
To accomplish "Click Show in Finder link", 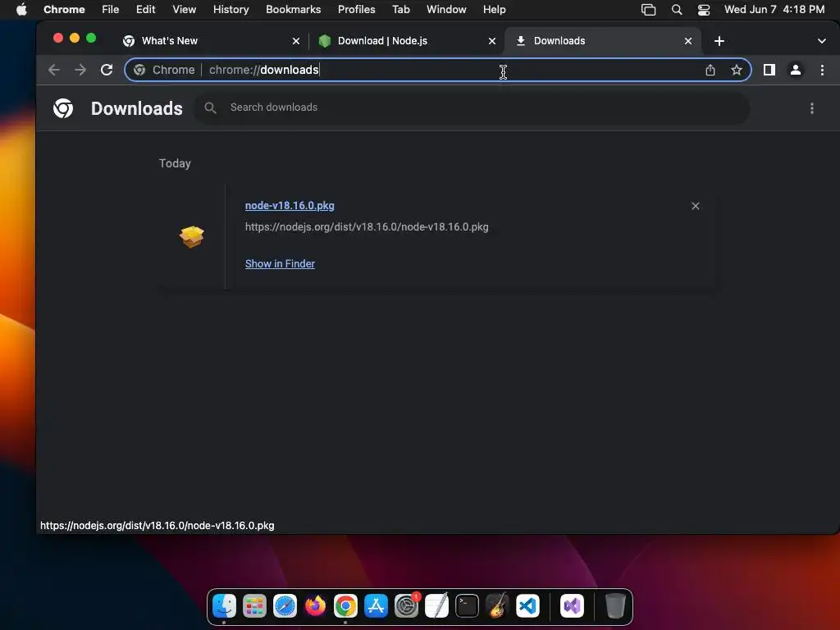I will [x=281, y=263].
